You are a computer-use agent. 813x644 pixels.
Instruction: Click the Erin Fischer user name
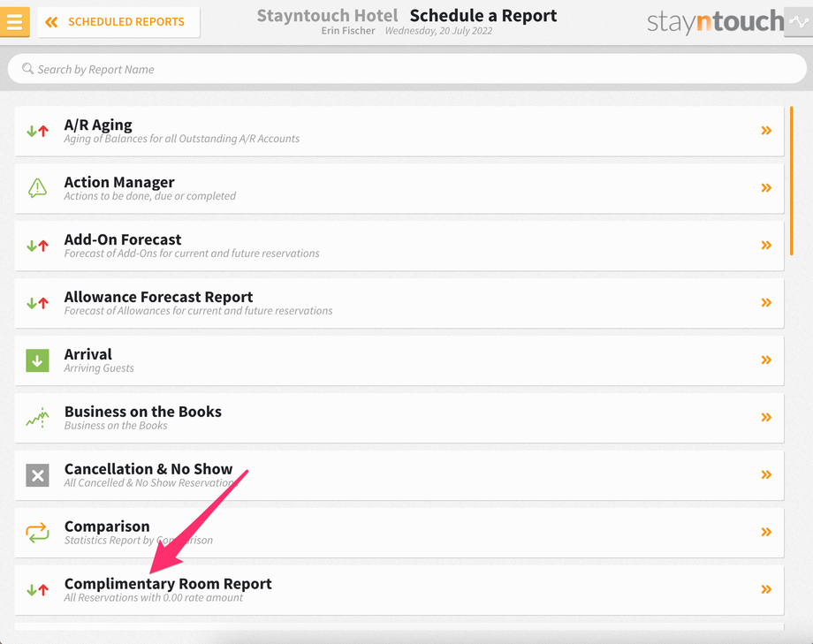pyautogui.click(x=348, y=31)
